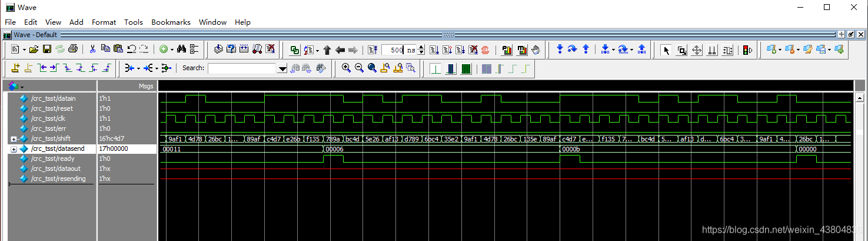Click the Break red X icon
This screenshot has height=241, width=868.
click(x=473, y=50)
